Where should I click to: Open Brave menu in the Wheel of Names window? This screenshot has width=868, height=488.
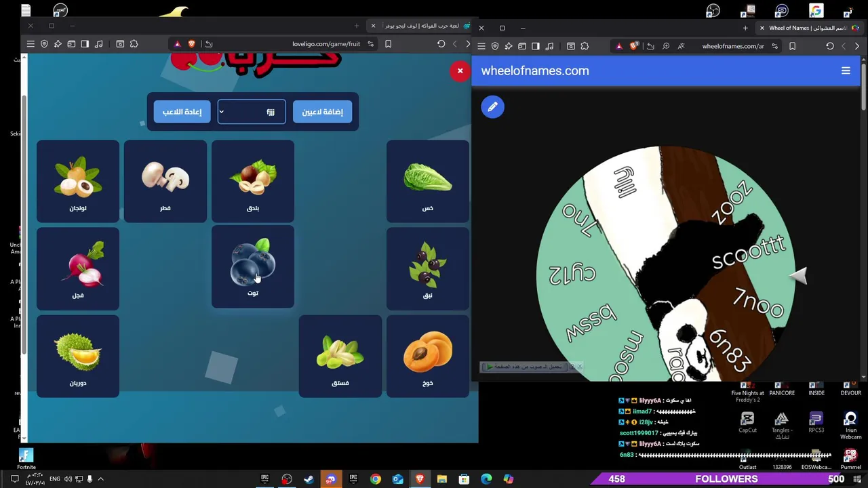[481, 46]
